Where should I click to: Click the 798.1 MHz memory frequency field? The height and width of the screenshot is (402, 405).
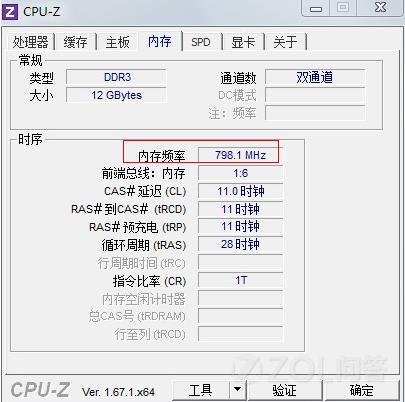(x=240, y=155)
